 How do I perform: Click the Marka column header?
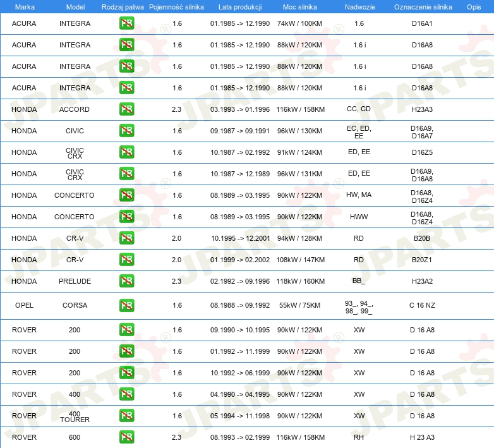[x=25, y=7]
